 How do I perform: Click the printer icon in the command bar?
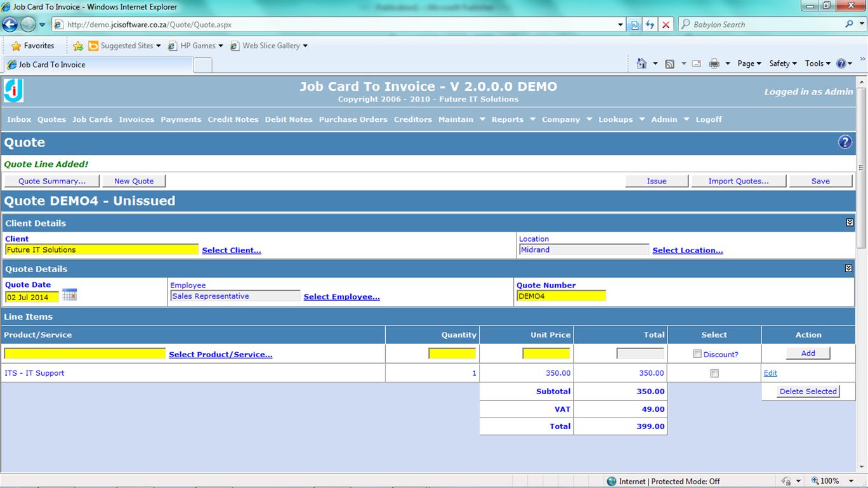pos(714,63)
